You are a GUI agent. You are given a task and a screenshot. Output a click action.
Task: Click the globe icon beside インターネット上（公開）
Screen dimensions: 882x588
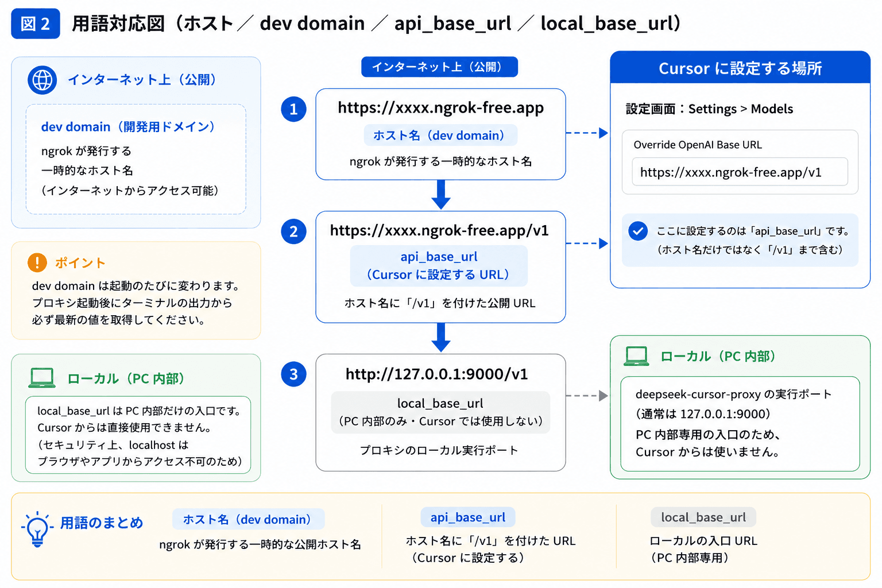pyautogui.click(x=42, y=80)
